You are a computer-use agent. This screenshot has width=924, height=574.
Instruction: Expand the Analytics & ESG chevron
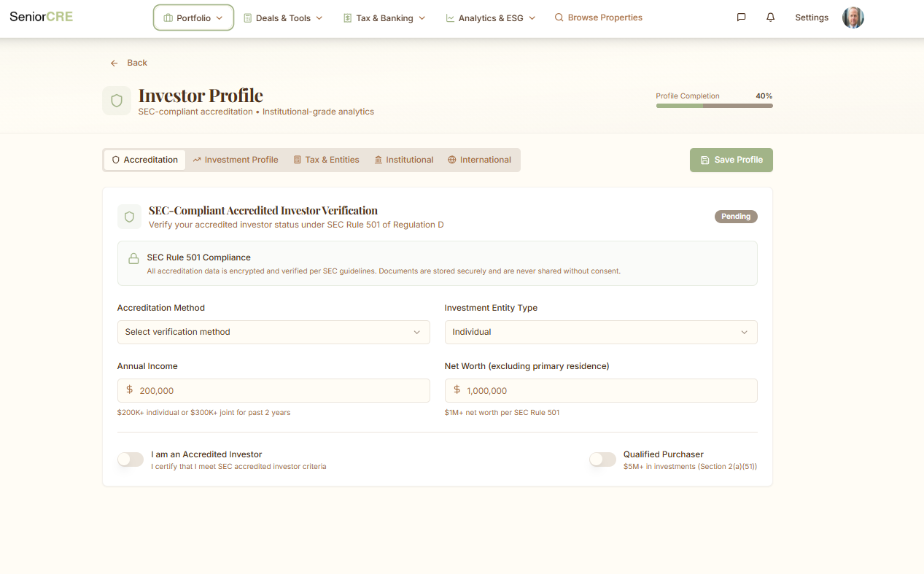(532, 18)
